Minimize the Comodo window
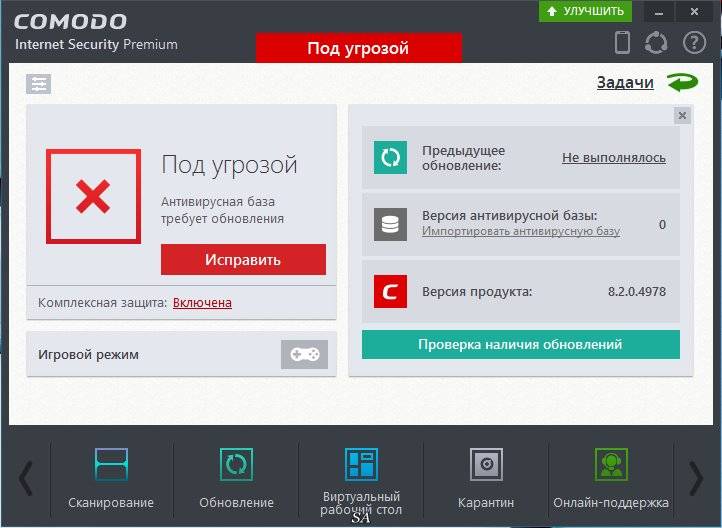The height and width of the screenshot is (528, 722). pos(659,12)
